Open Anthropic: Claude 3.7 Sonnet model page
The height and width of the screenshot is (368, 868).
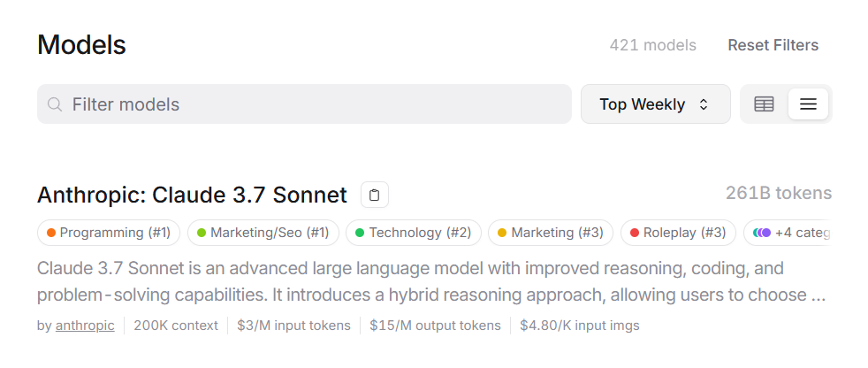[192, 195]
